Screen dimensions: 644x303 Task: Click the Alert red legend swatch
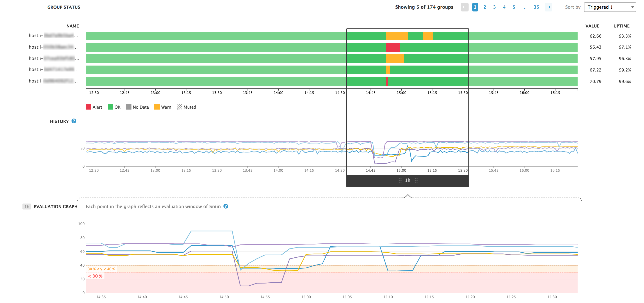click(88, 107)
